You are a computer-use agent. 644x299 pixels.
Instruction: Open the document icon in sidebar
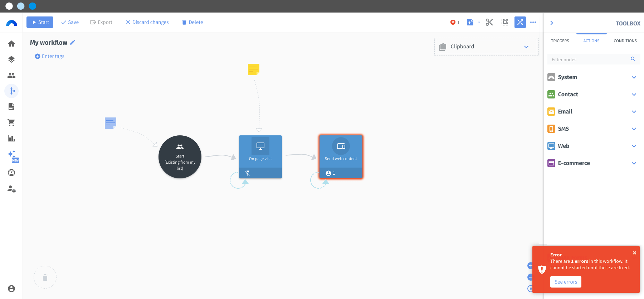11,107
